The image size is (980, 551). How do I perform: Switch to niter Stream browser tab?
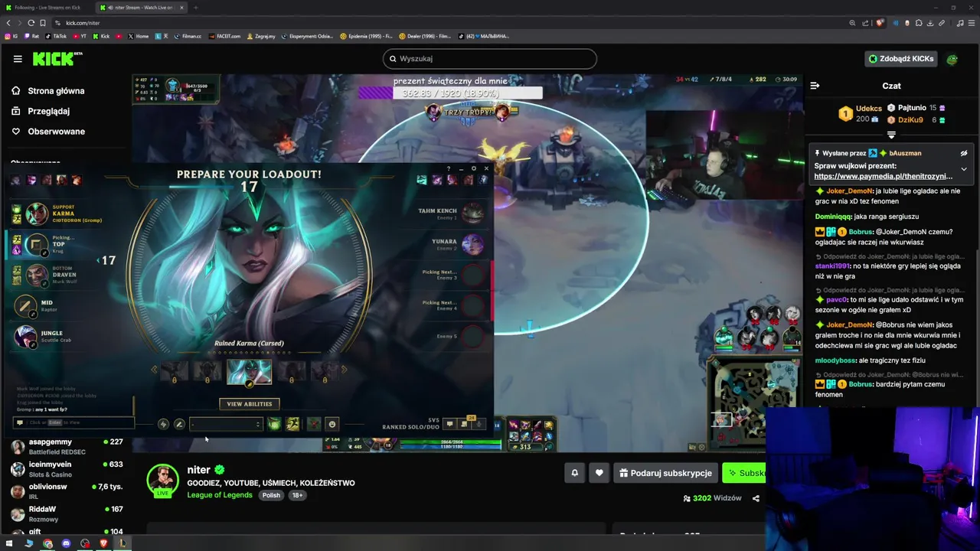140,8
